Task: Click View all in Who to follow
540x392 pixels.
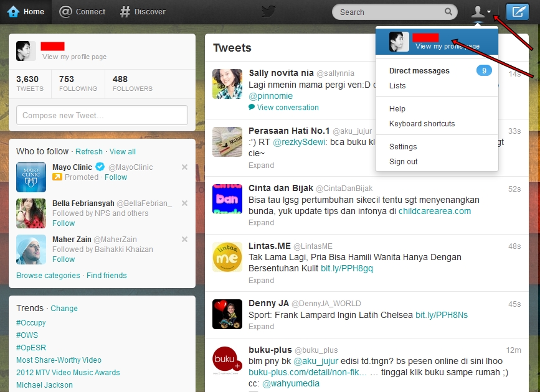Action: point(123,152)
